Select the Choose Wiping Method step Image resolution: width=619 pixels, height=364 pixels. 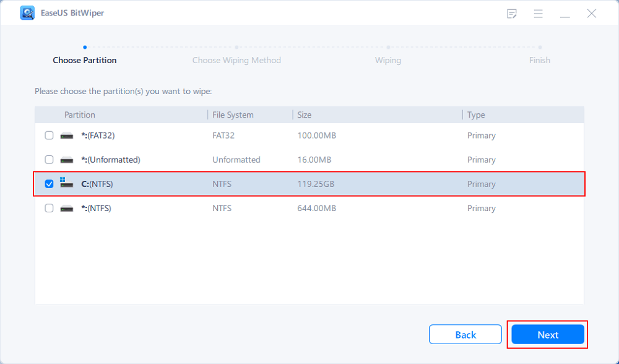click(236, 60)
